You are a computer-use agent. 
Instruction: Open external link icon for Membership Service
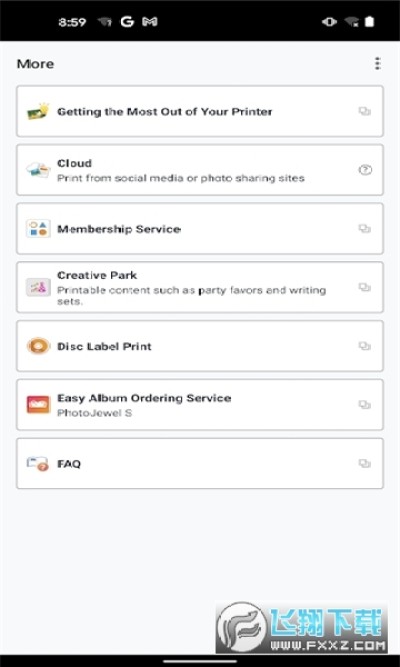click(x=365, y=229)
